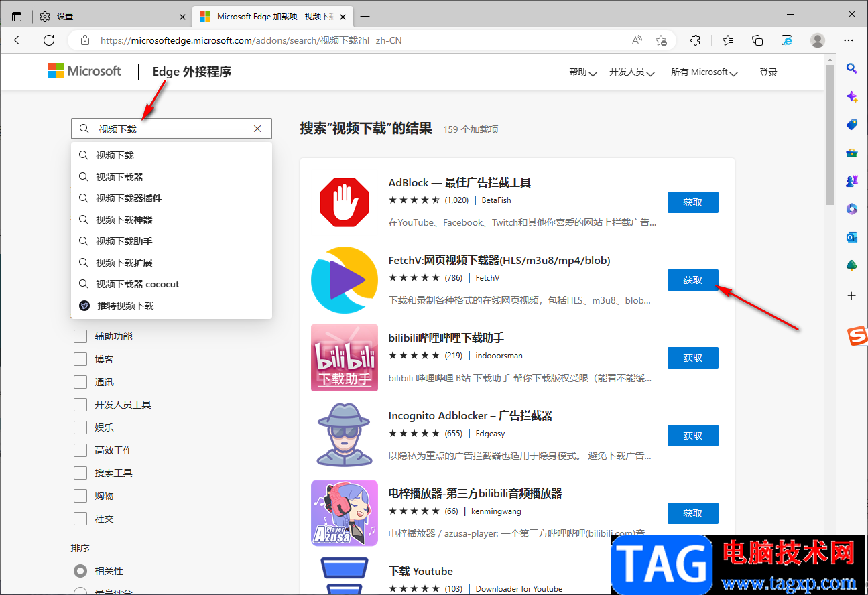
Task: Click bilibili download helper logo
Action: [345, 358]
